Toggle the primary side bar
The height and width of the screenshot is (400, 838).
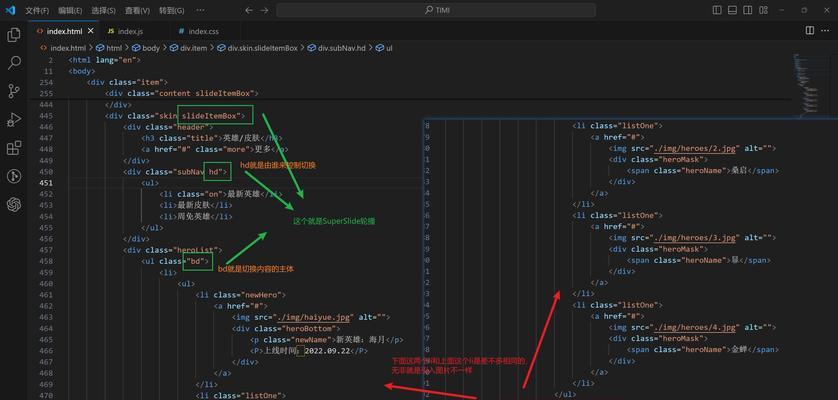tap(717, 10)
